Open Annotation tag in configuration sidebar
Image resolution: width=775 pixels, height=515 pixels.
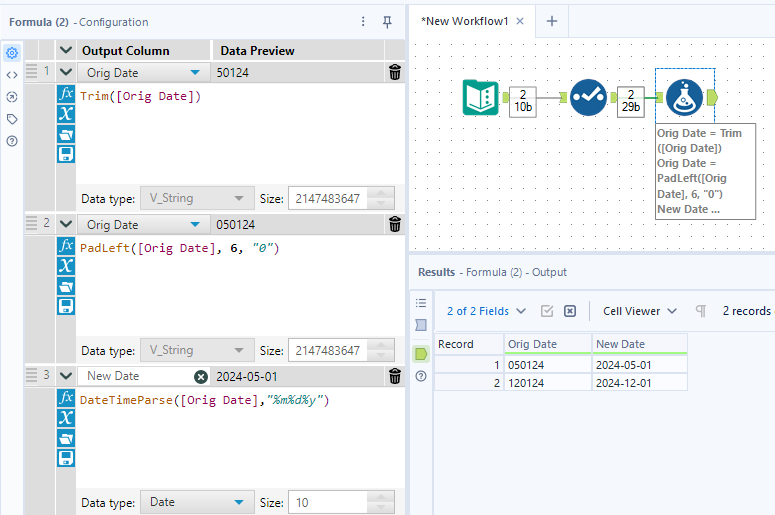click(12, 119)
